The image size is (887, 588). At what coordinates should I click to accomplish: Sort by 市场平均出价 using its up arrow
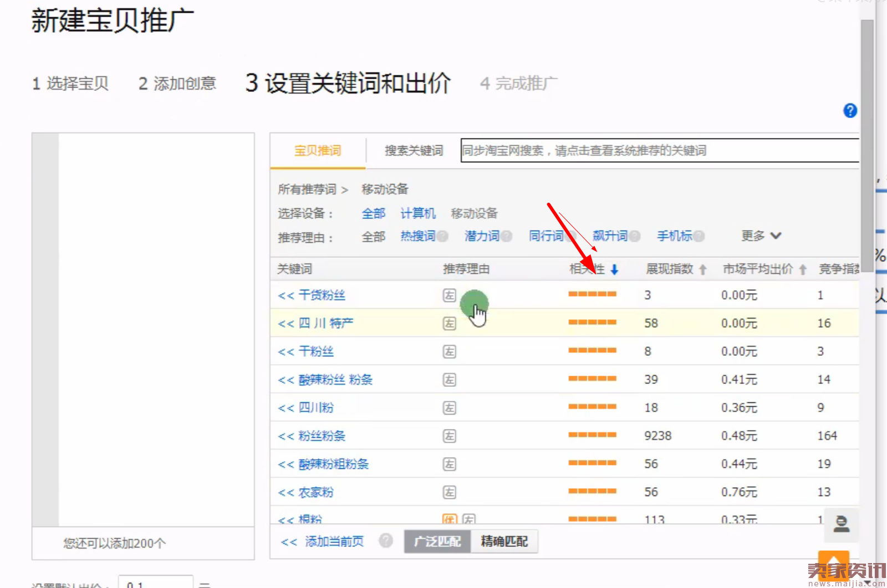(803, 270)
